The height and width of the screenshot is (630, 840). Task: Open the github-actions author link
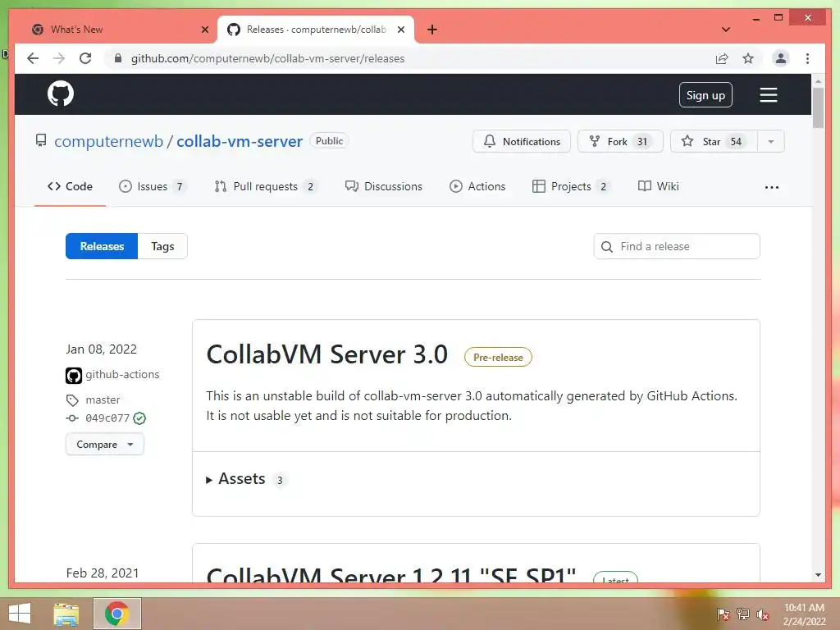pos(122,374)
